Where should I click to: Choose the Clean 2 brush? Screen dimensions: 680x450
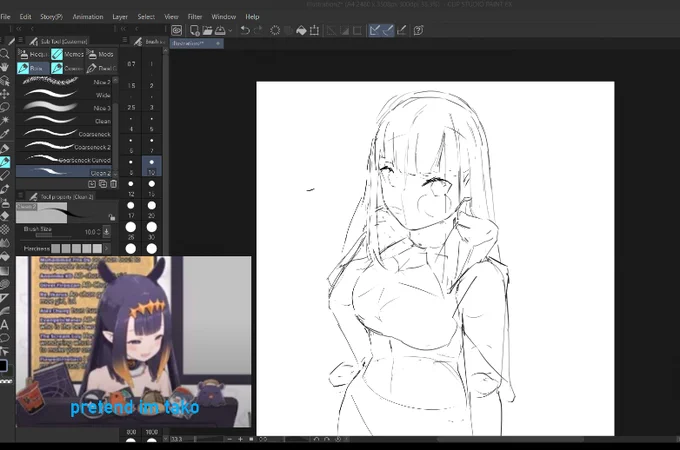tap(64, 172)
